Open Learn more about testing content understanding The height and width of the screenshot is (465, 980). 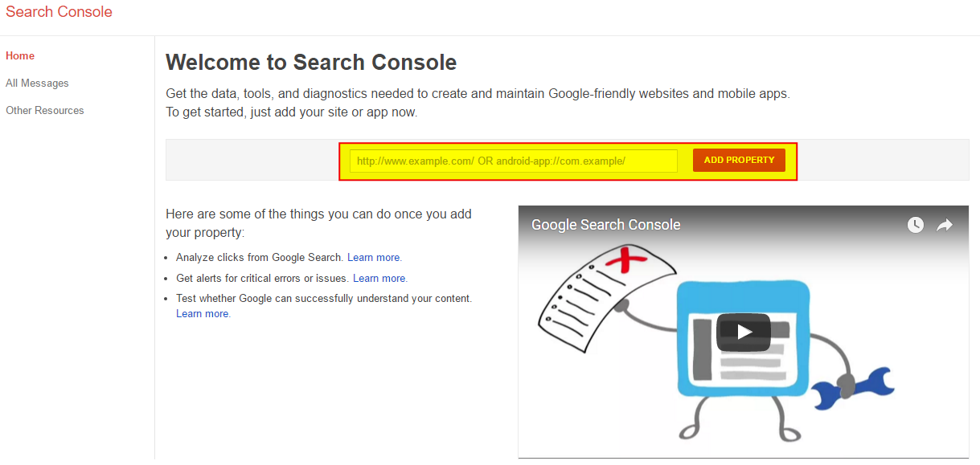[x=202, y=314]
